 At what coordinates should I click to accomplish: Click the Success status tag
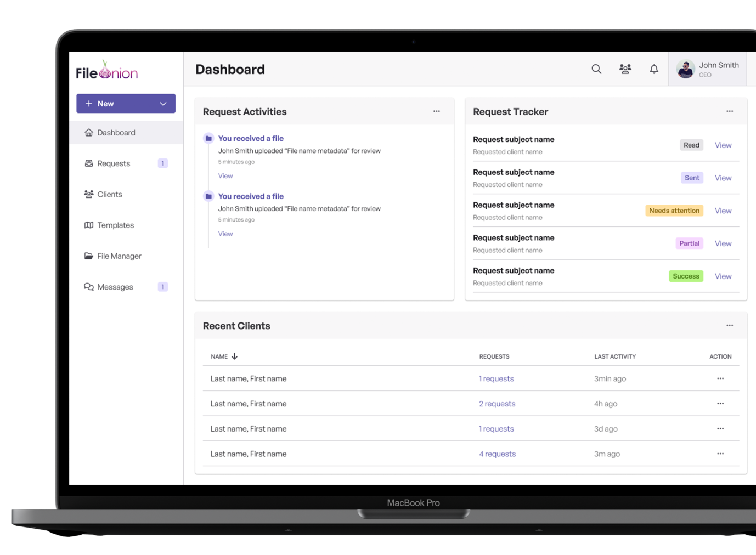tap(686, 276)
